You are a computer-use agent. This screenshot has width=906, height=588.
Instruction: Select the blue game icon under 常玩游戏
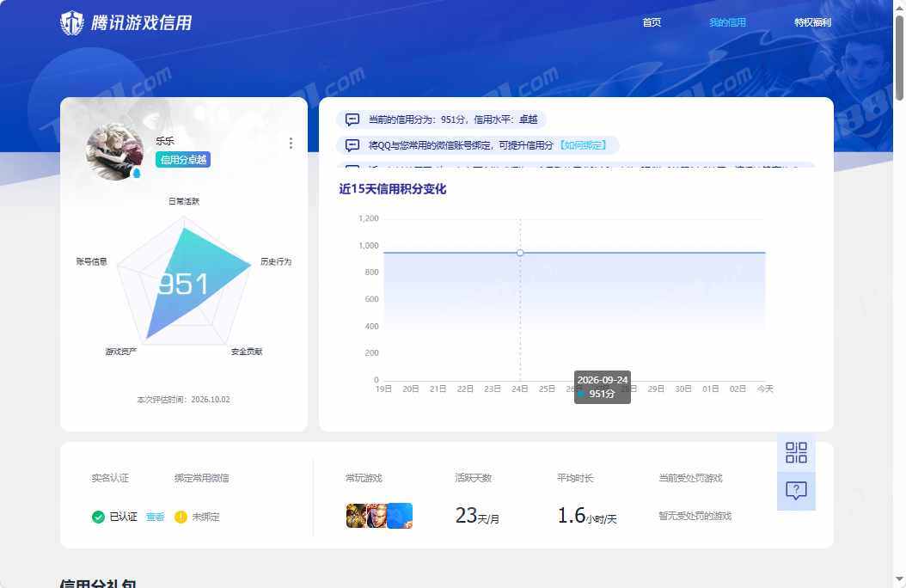pyautogui.click(x=400, y=516)
